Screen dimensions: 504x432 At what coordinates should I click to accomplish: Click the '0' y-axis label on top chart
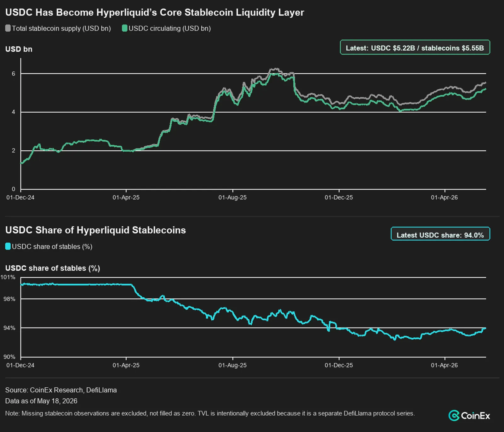[x=14, y=189]
